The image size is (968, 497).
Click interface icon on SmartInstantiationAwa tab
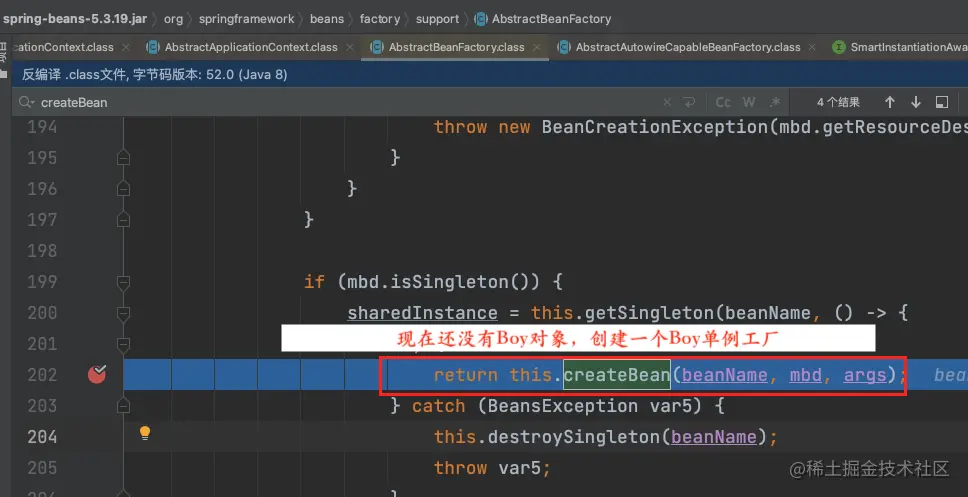coord(838,47)
